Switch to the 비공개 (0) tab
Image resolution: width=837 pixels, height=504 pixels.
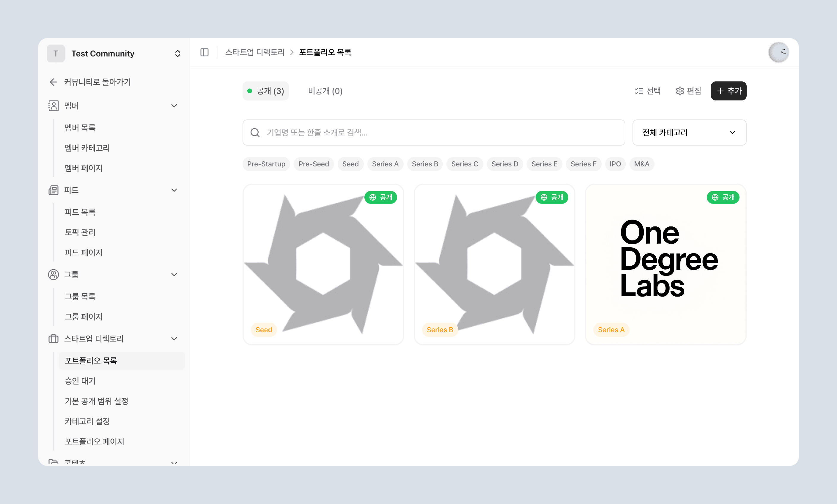325,91
